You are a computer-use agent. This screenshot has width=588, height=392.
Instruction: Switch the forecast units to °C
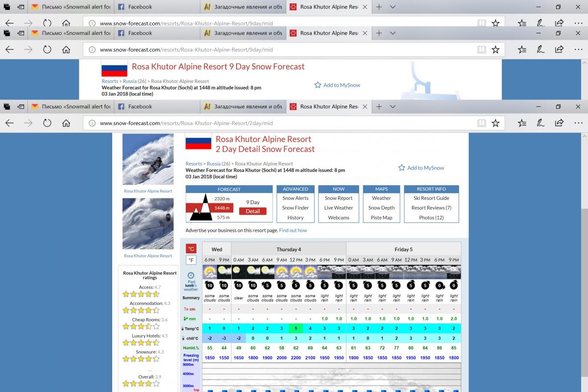[191, 249]
